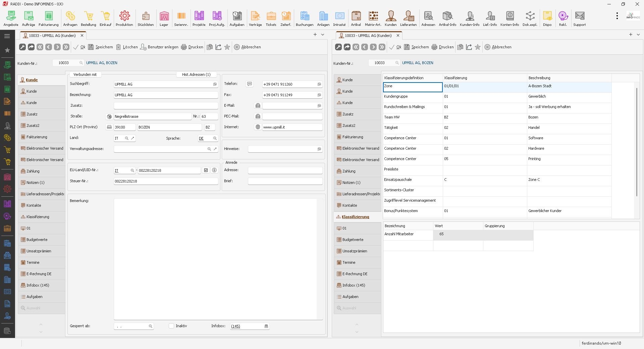This screenshot has width=644, height=349.
Task: Go to next record in left window
Action: click(x=57, y=47)
